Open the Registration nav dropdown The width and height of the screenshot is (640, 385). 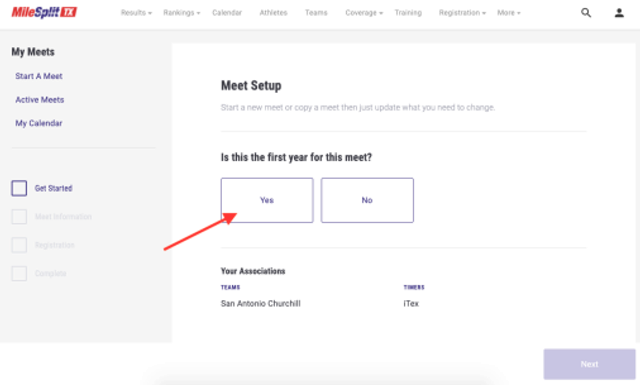click(x=462, y=13)
